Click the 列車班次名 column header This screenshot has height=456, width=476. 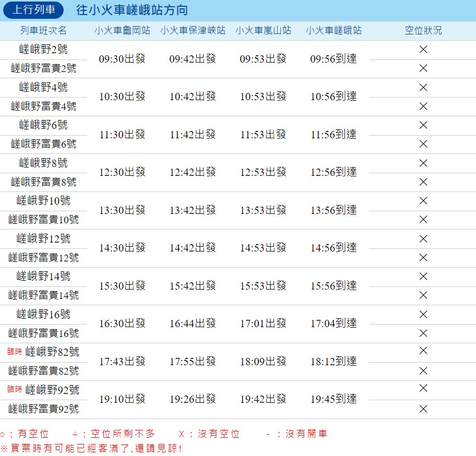point(43,30)
